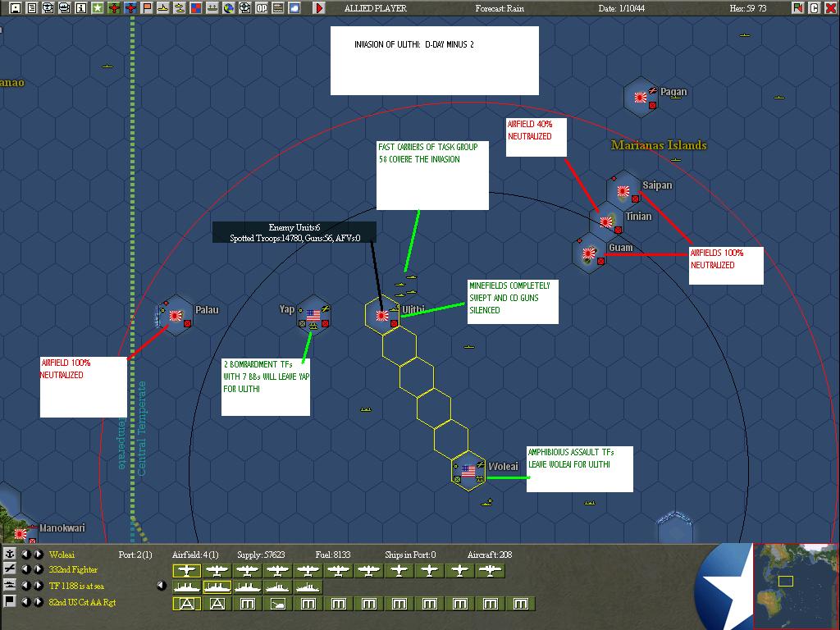Image resolution: width=840 pixels, height=630 pixels.
Task: Select the Saipan Japanese base hex
Action: (x=623, y=190)
